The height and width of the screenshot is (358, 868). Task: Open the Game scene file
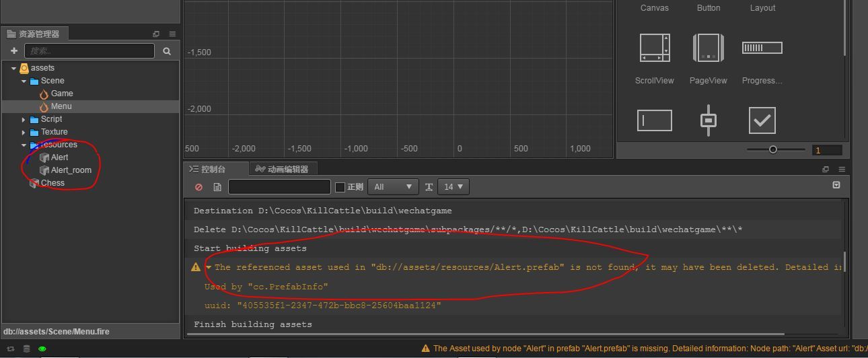point(62,94)
